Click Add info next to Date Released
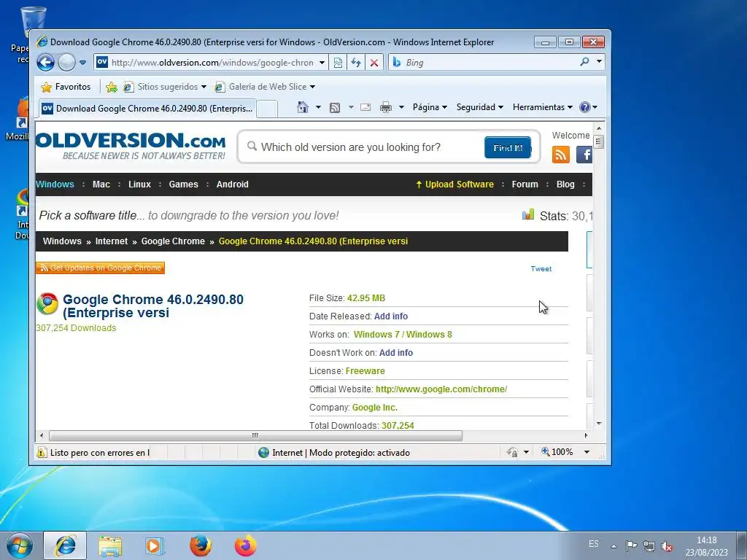Viewport: 747px width, 560px height. click(x=391, y=316)
